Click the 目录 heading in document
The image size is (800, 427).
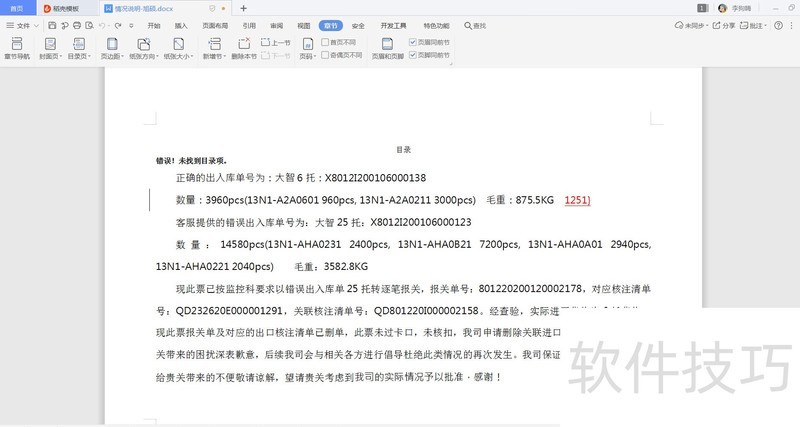tap(403, 149)
